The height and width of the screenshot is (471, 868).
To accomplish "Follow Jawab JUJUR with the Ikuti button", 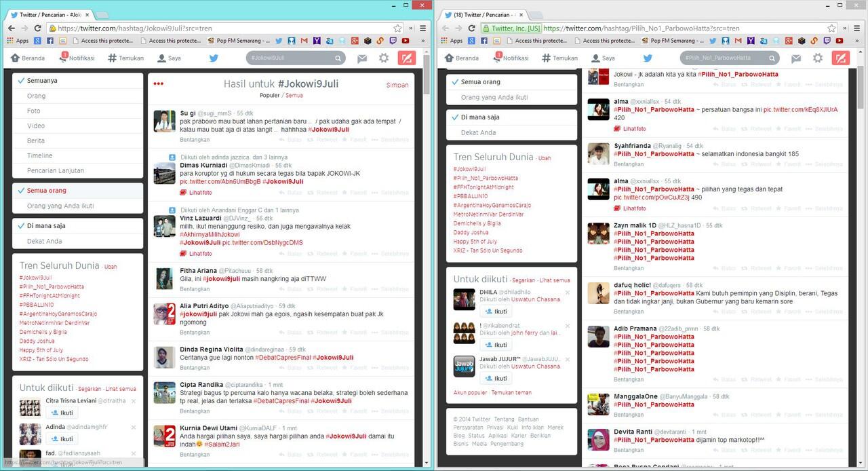I will pos(496,379).
